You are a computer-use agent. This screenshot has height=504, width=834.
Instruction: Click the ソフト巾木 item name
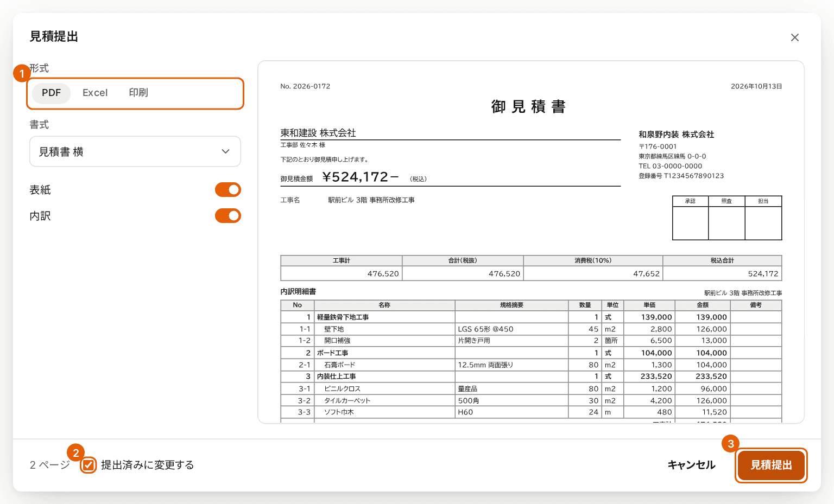click(x=339, y=412)
